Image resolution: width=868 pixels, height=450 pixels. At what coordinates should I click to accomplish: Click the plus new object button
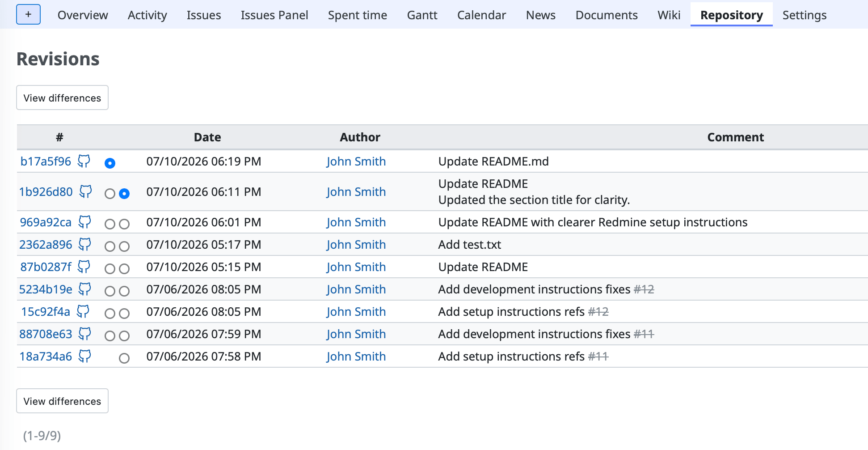point(28,14)
